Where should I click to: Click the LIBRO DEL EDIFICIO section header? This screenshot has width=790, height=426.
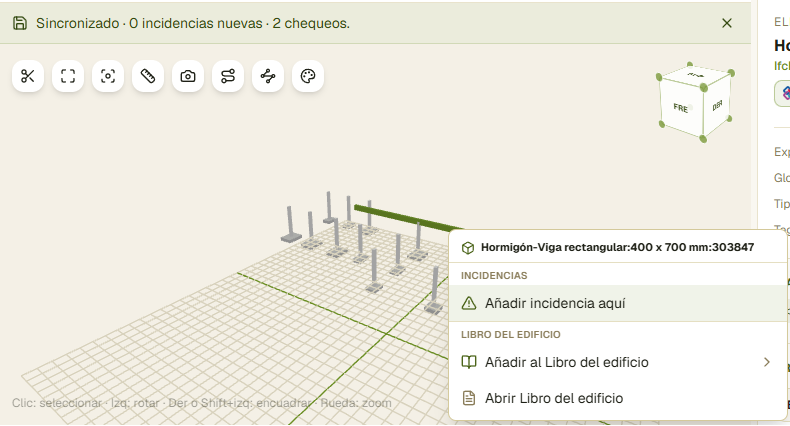[511, 334]
